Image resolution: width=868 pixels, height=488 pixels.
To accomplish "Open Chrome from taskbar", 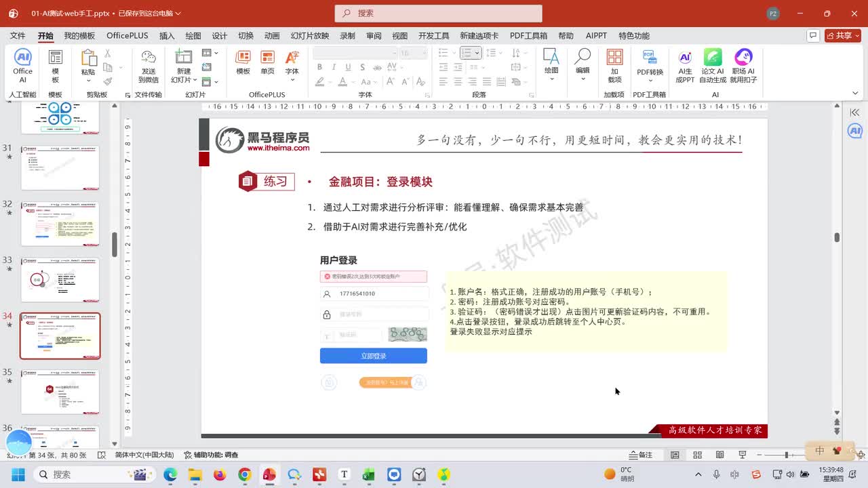I will click(x=245, y=474).
